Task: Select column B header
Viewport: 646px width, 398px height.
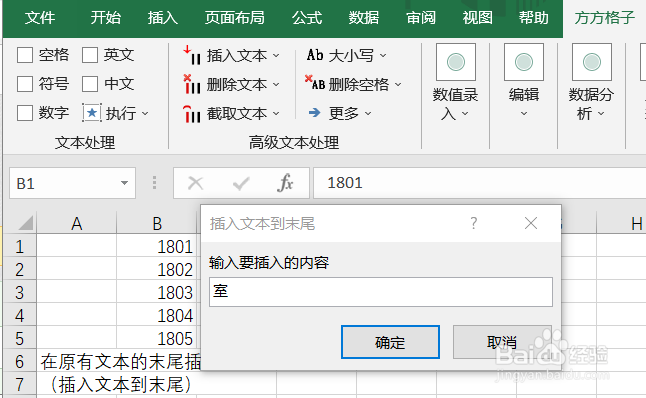Action: pyautogui.click(x=157, y=224)
